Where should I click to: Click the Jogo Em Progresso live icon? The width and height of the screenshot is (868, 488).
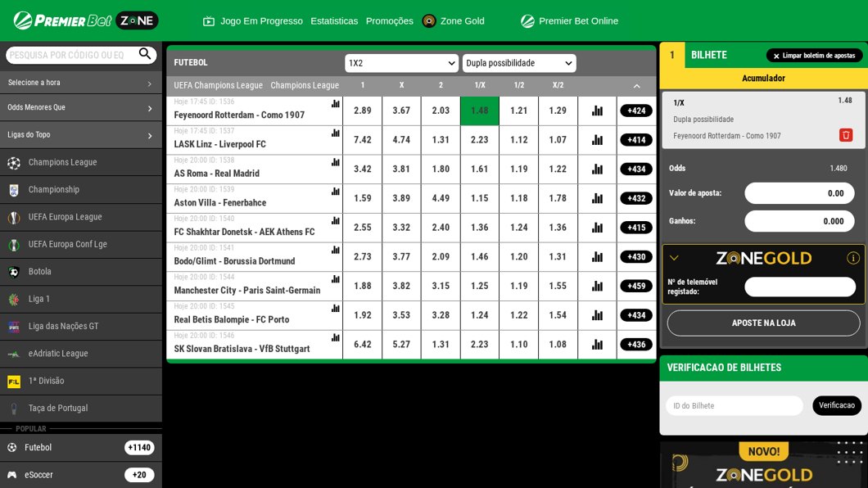(209, 21)
